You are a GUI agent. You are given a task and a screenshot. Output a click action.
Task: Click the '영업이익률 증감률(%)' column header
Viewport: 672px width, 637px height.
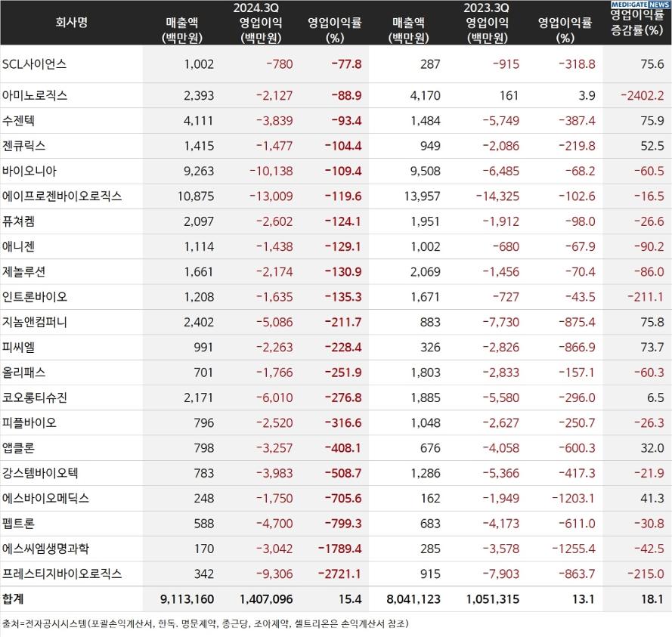click(637, 23)
